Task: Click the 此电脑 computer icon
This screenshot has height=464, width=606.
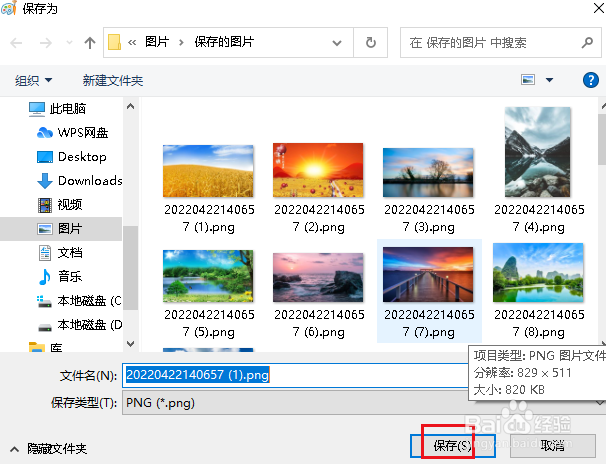Action: [37, 109]
